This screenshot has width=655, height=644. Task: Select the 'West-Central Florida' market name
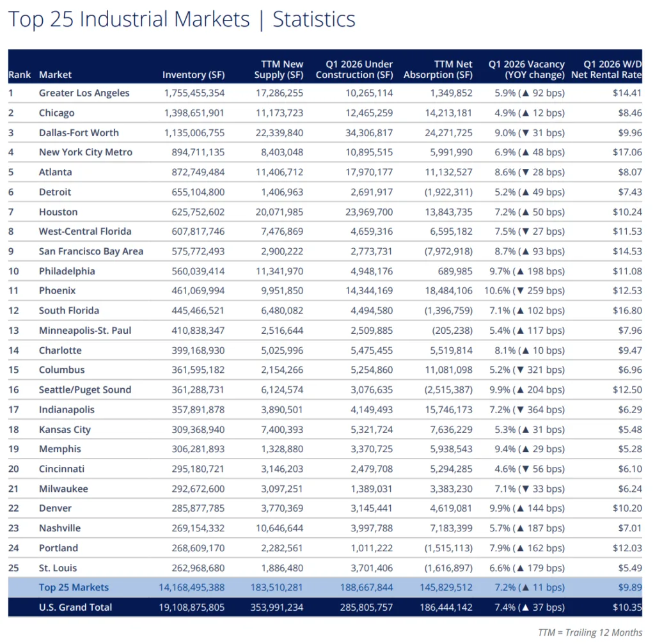coord(85,232)
